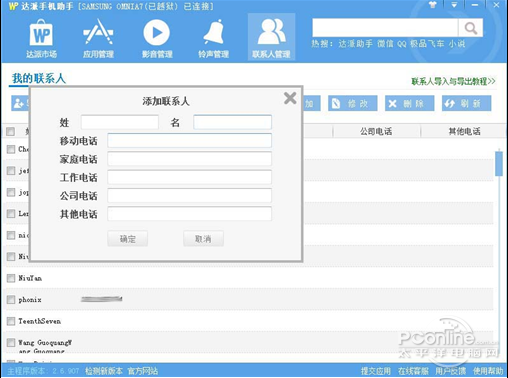The height and width of the screenshot is (378, 508).
Task: Open 影音管理 media management
Action: pos(157,38)
